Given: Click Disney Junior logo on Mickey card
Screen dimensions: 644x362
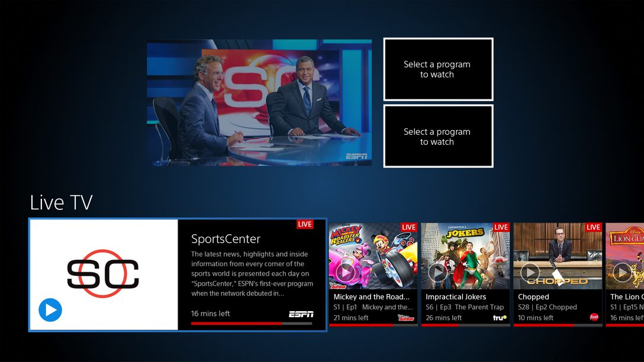Looking at the screenshot, I should [x=406, y=318].
